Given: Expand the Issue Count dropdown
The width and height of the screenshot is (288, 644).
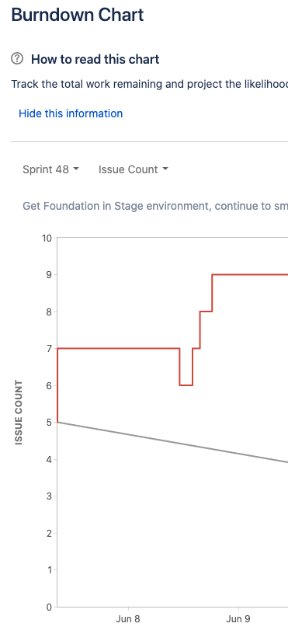Looking at the screenshot, I should tap(134, 169).
